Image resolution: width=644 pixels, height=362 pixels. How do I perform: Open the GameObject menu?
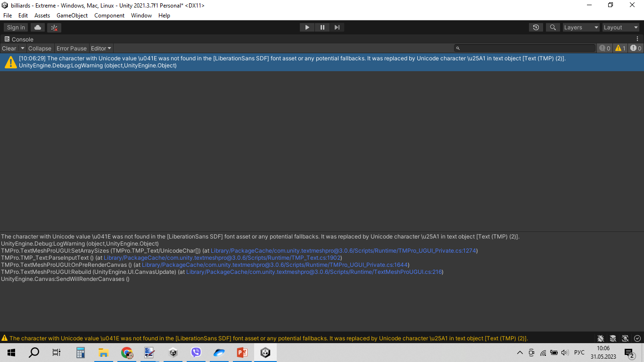[72, 16]
